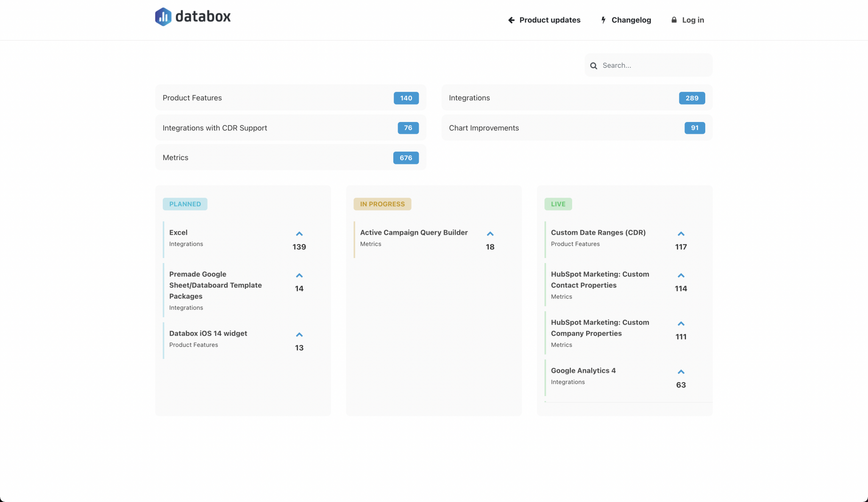Screen dimensions: 868x502
Task: Click the 117 vote count
Action: click(x=681, y=247)
